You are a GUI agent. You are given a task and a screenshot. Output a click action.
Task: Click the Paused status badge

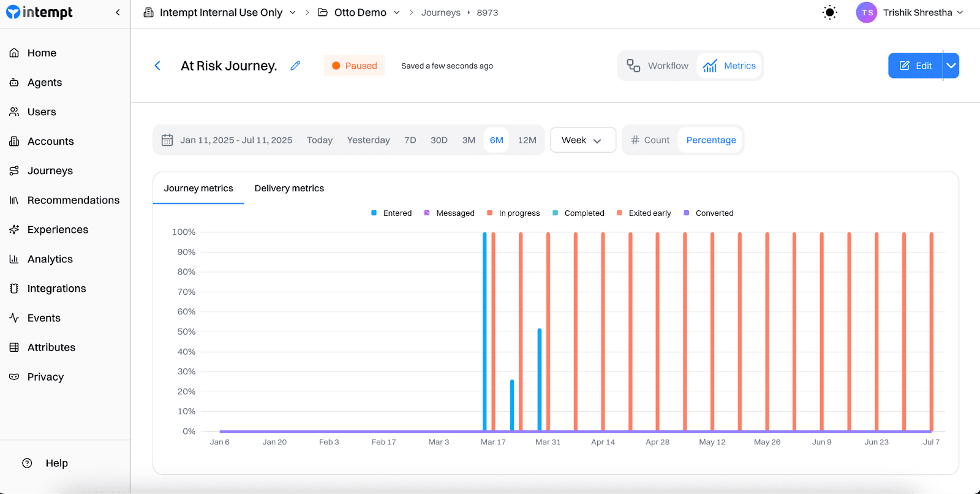coord(355,66)
